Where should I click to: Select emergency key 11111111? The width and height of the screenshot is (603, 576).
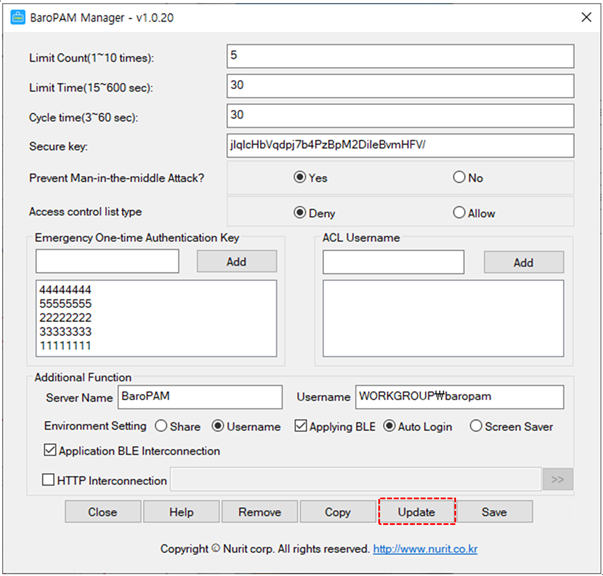point(65,345)
